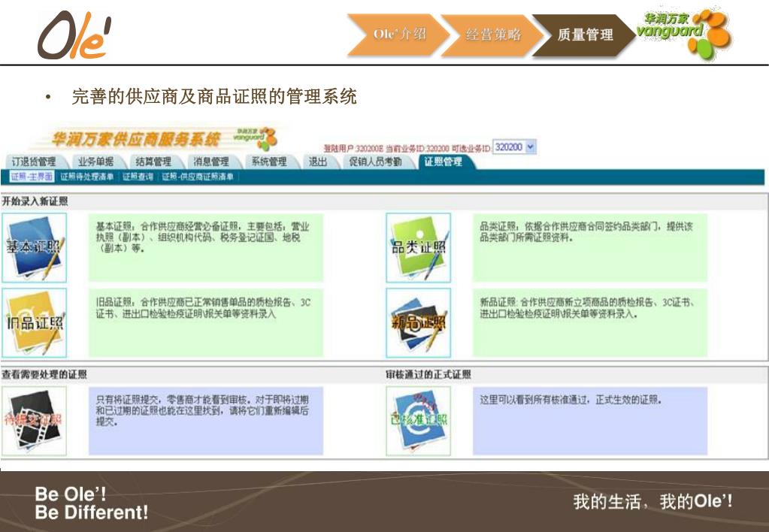Click the 华润万家 vanguard logo at top right
The image size is (769, 532).
click(683, 32)
